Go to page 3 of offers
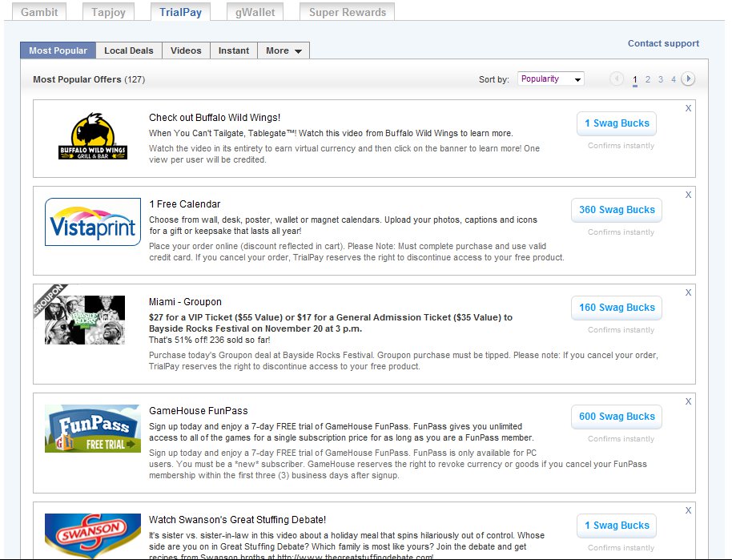Viewport: 732px width, 560px height. [661, 79]
